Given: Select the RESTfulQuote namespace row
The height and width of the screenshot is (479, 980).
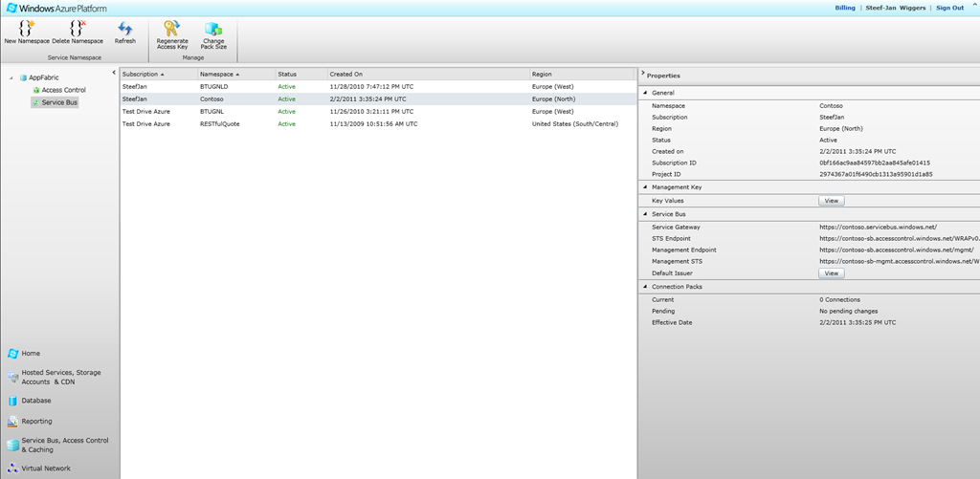Looking at the screenshot, I should tap(377, 124).
